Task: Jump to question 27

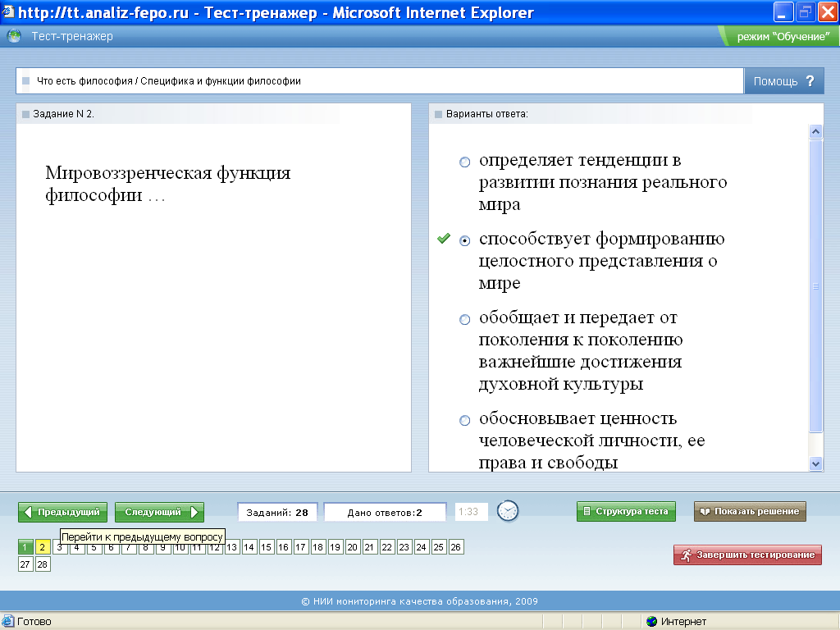Action: click(25, 564)
